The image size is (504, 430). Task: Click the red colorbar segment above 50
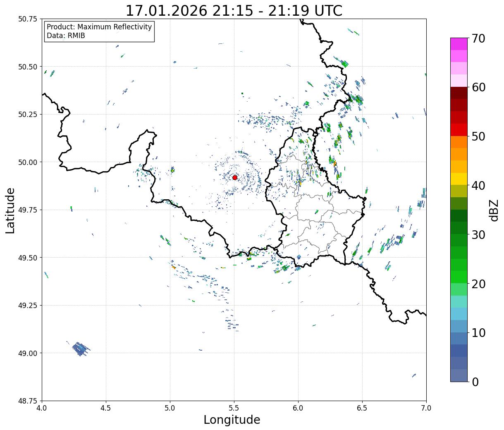459,130
